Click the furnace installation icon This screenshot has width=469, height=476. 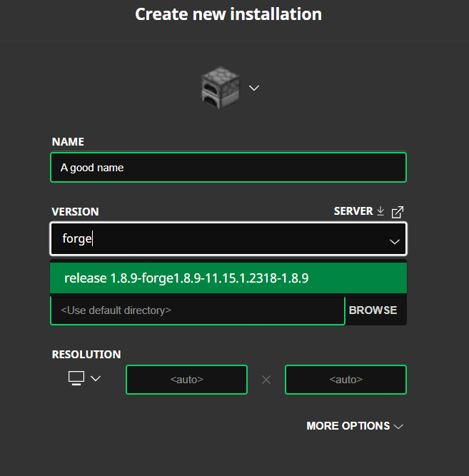pyautogui.click(x=221, y=88)
